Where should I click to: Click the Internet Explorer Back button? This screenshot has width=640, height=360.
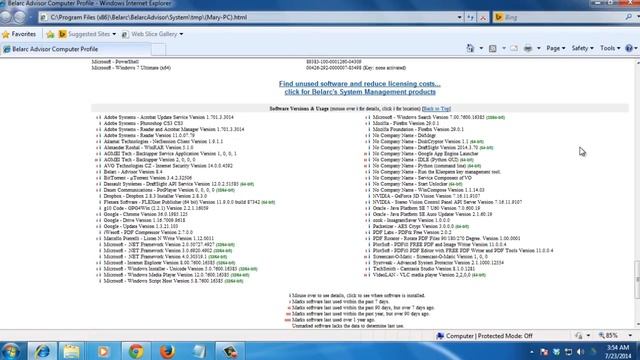pyautogui.click(x=6, y=17)
